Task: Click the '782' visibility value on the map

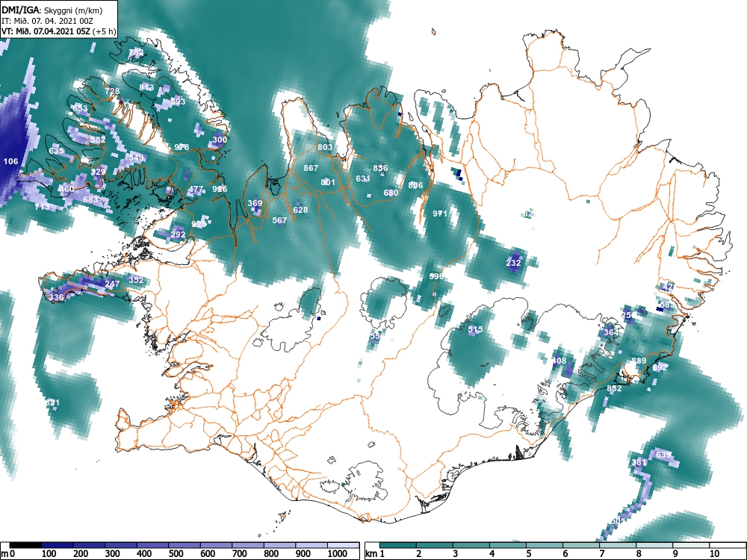Action: pos(136,52)
